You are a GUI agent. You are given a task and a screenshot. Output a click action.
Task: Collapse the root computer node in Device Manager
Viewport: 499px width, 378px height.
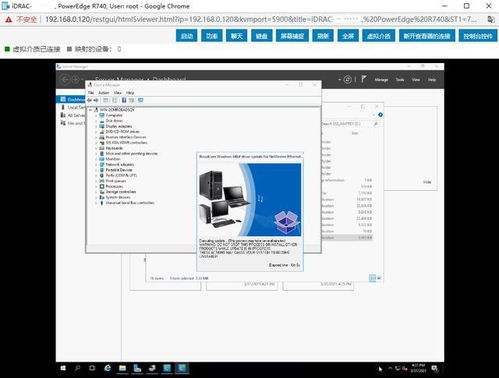90,110
